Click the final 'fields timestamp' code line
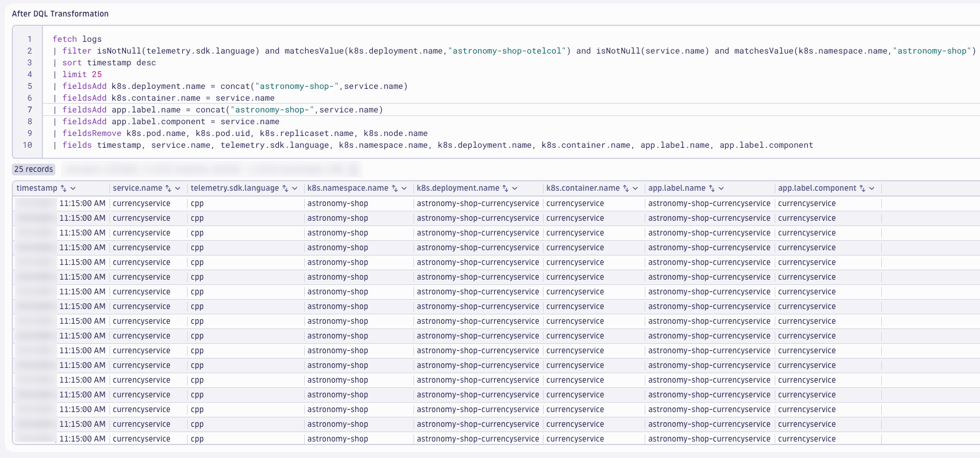This screenshot has width=980, height=458. [x=433, y=145]
